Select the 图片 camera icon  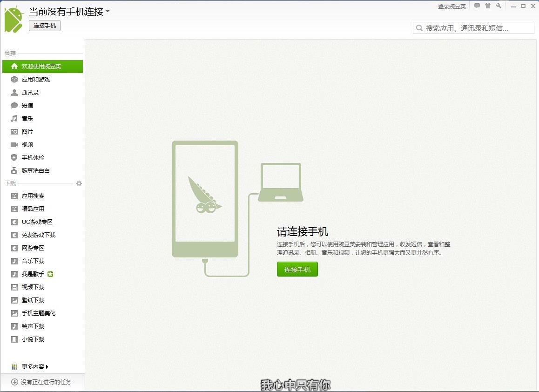[x=14, y=132]
